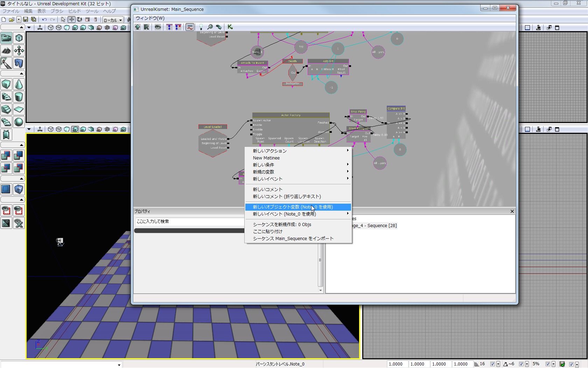
Task: Choose New Matinee from context menu
Action: (266, 158)
